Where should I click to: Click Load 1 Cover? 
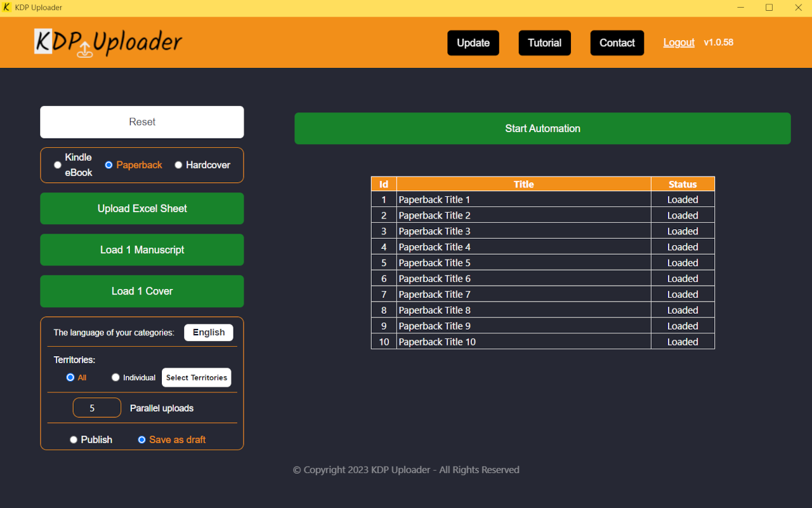pos(142,291)
